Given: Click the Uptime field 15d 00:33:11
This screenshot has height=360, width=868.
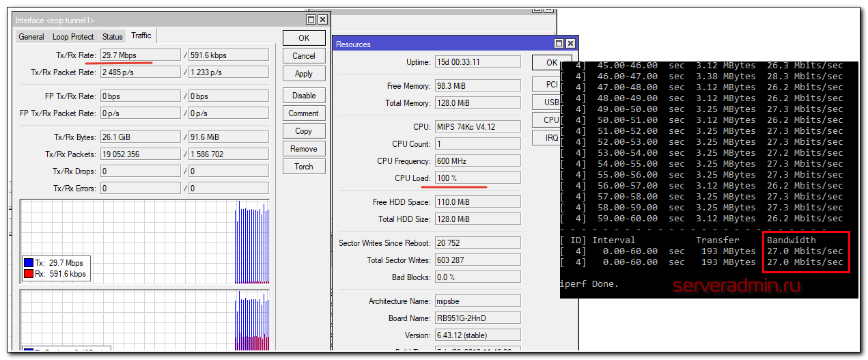Looking at the screenshot, I should 477,62.
